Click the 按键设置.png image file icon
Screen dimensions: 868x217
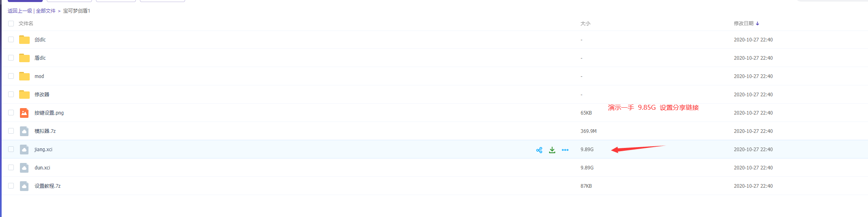[x=24, y=113]
